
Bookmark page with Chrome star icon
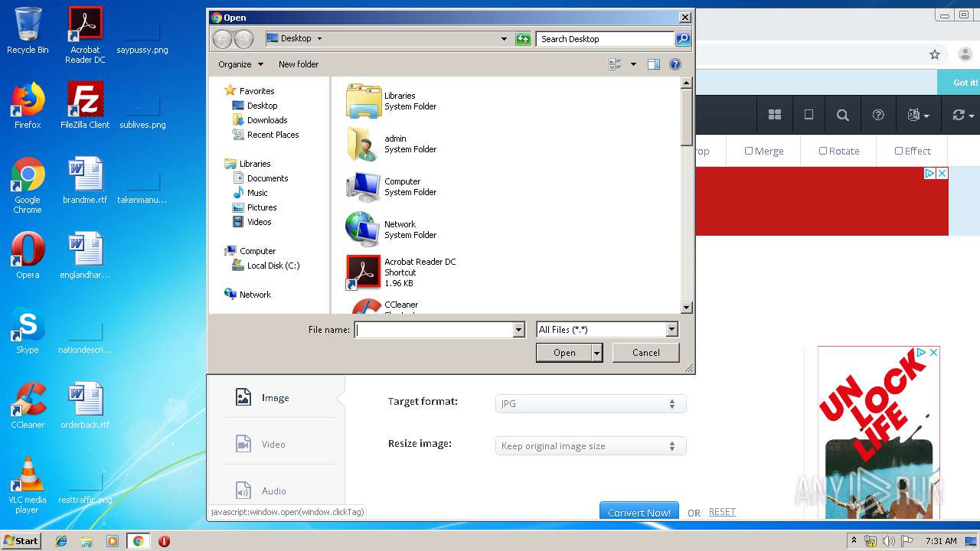934,54
